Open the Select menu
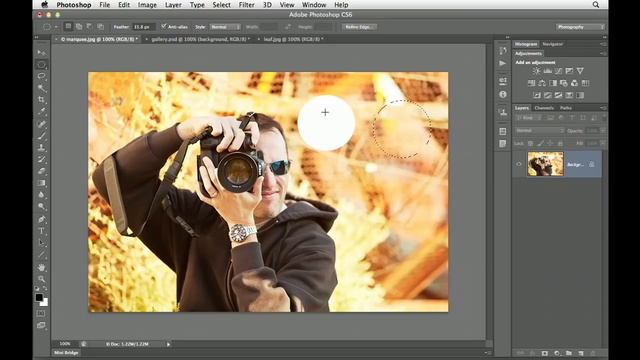Screen dimensions: 640x360 click(x=222, y=5)
